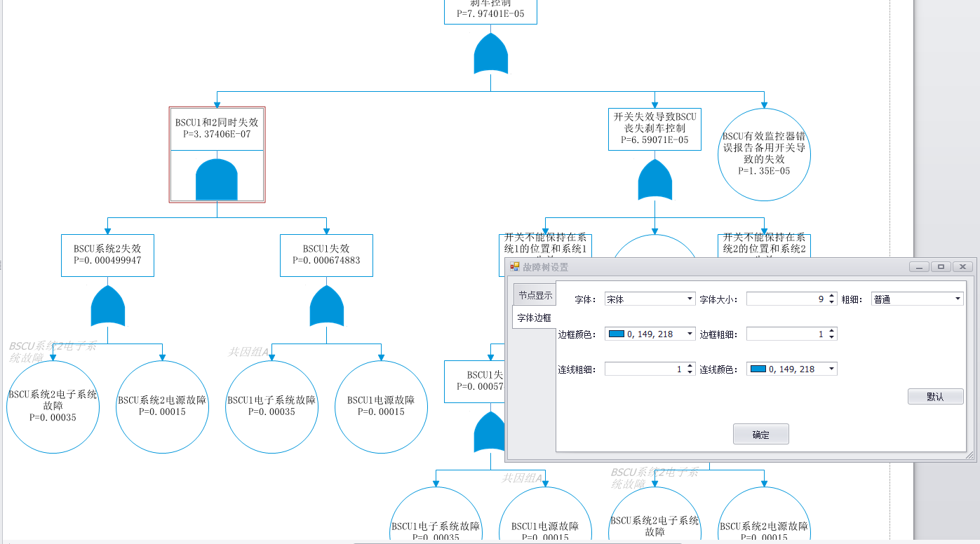Image resolution: width=980 pixels, height=544 pixels.
Task: Click the 边框粗细 input field
Action: tap(786, 334)
